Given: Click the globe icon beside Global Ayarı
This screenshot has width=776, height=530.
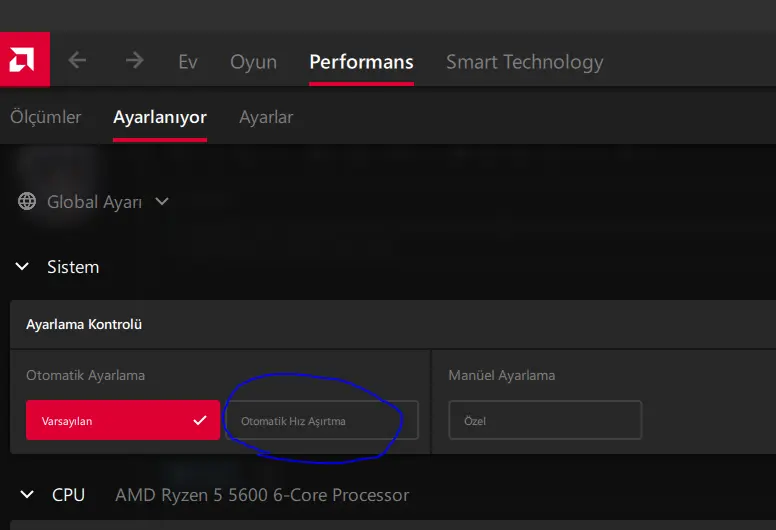Looking at the screenshot, I should coord(27,201).
